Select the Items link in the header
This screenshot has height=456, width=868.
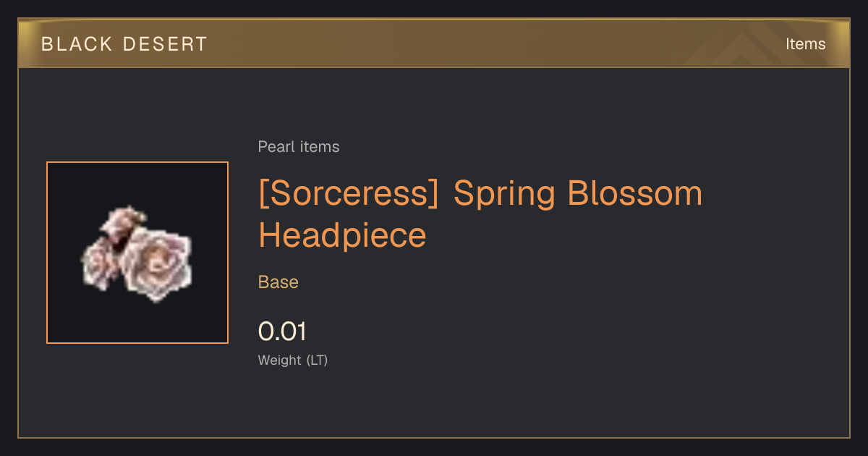pos(805,44)
